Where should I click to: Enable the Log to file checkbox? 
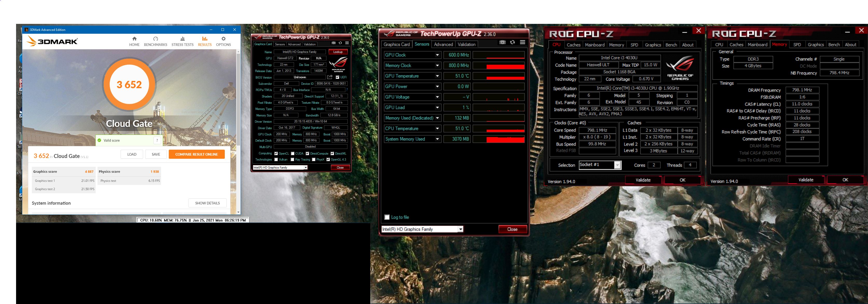click(x=387, y=217)
